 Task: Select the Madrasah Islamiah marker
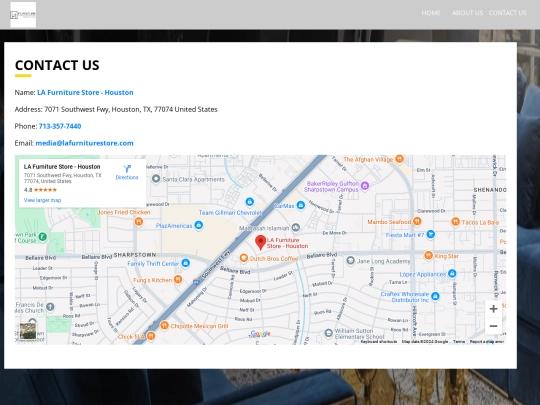click(295, 228)
